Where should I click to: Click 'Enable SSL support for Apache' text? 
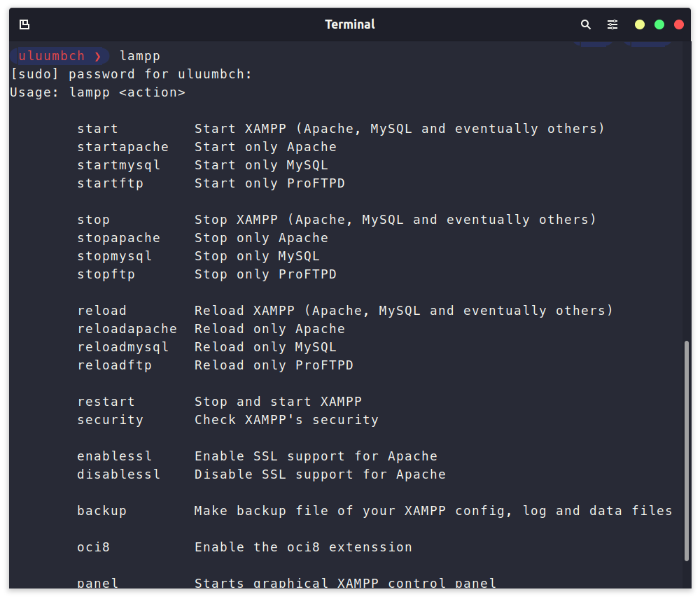tap(316, 456)
